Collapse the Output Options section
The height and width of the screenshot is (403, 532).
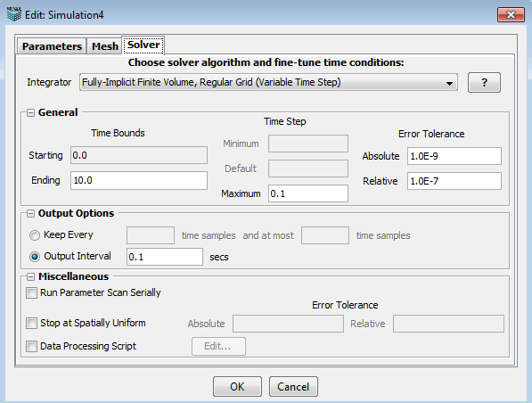click(31, 214)
